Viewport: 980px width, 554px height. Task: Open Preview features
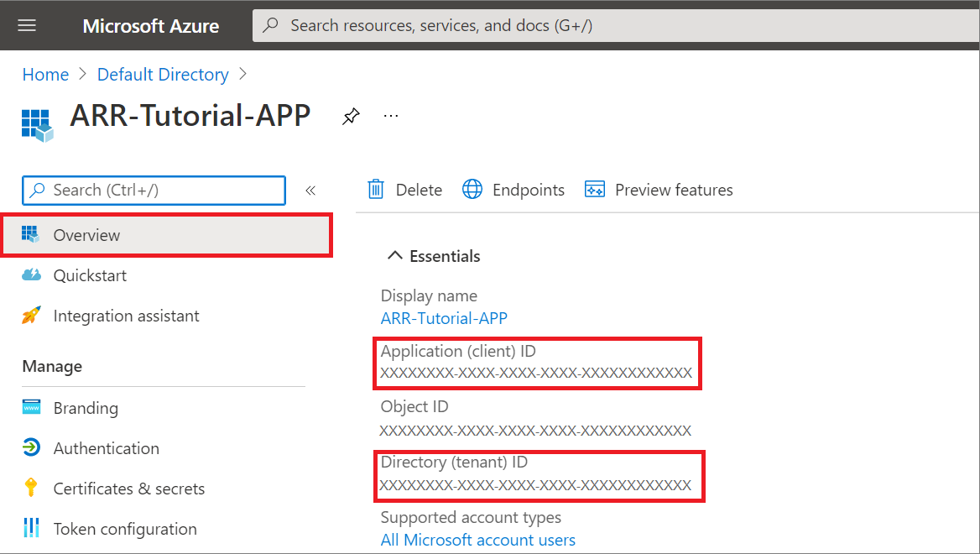659,190
